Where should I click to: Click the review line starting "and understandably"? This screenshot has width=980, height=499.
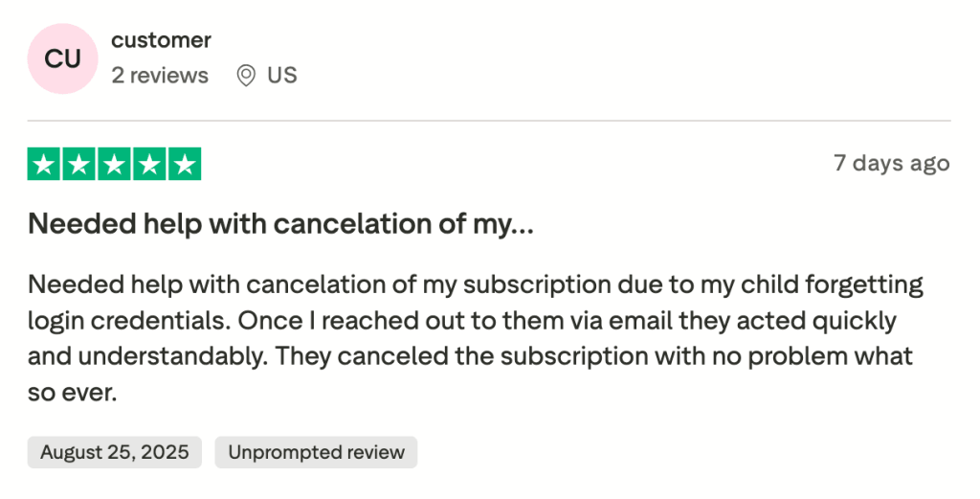[x=470, y=356]
